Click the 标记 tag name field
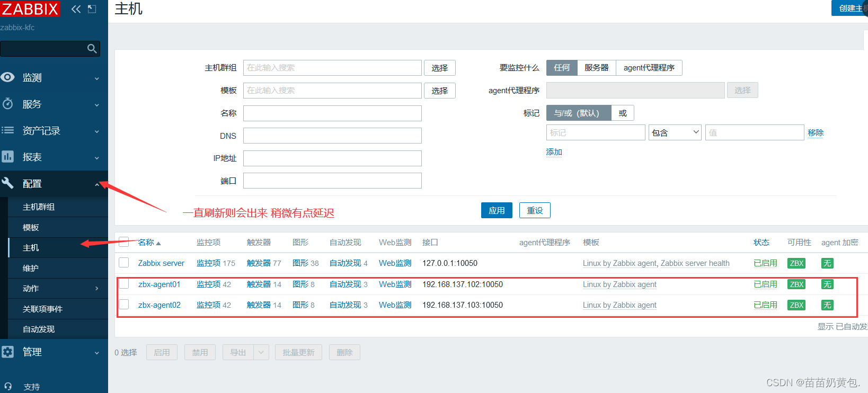The image size is (868, 393). tap(596, 132)
